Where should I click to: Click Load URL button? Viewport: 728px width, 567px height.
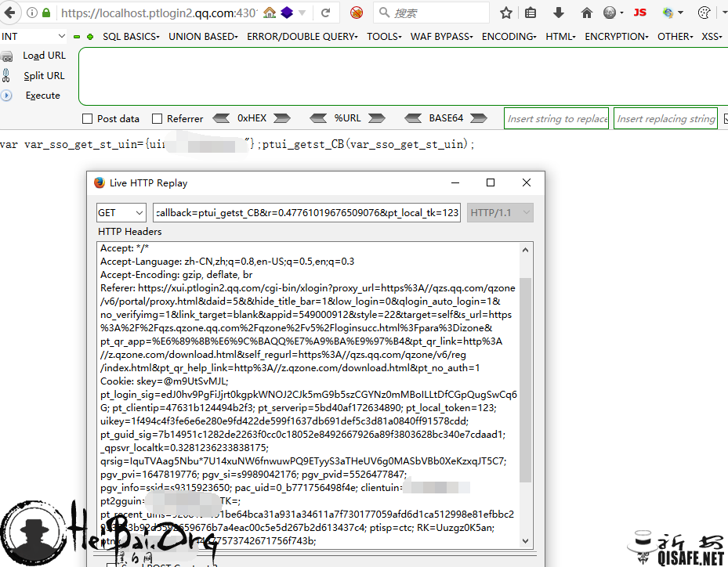pyautogui.click(x=44, y=56)
